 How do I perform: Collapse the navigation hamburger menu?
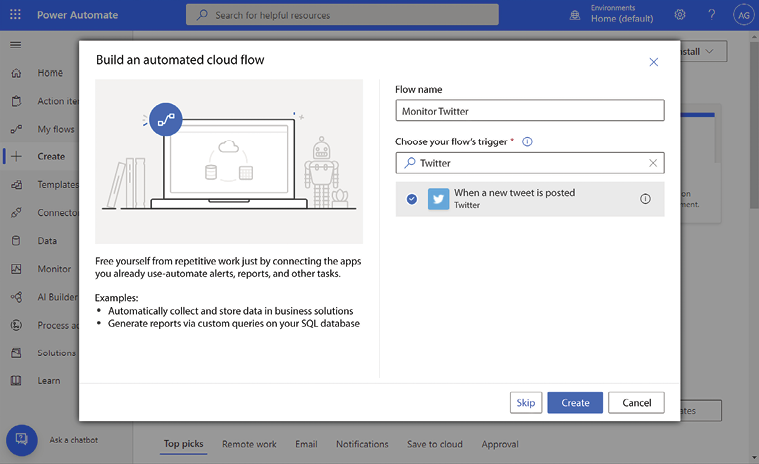pyautogui.click(x=15, y=45)
